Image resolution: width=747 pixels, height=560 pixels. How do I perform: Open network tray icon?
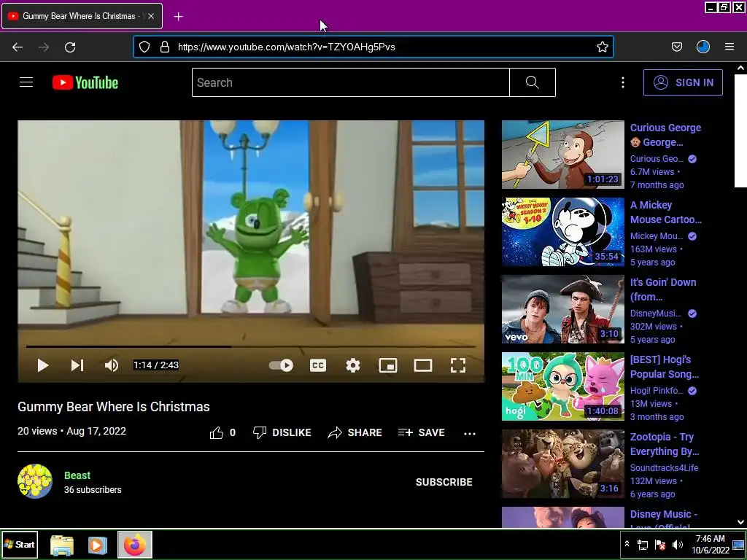point(643,545)
